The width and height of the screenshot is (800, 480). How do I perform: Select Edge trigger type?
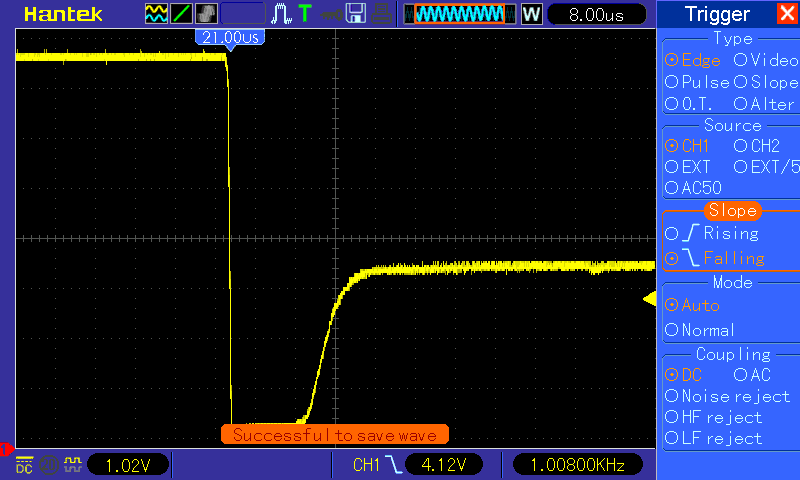coord(692,60)
